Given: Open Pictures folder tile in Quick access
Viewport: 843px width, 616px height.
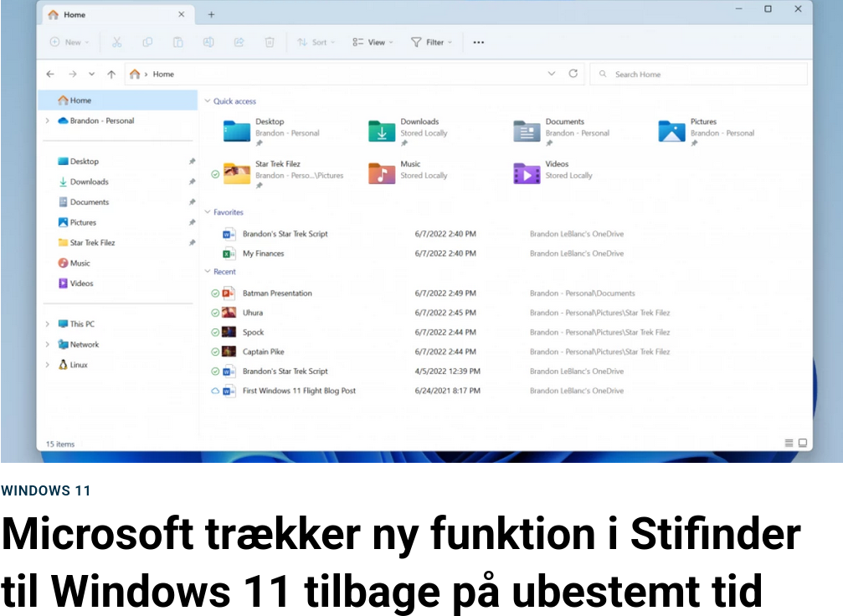Looking at the screenshot, I should (x=707, y=131).
